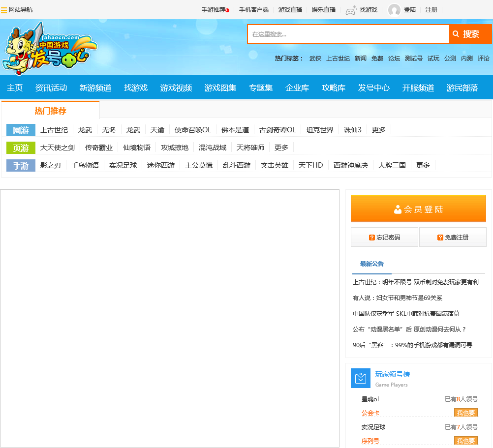
Task: Click the 武侠 hot tag
Action: (315, 59)
